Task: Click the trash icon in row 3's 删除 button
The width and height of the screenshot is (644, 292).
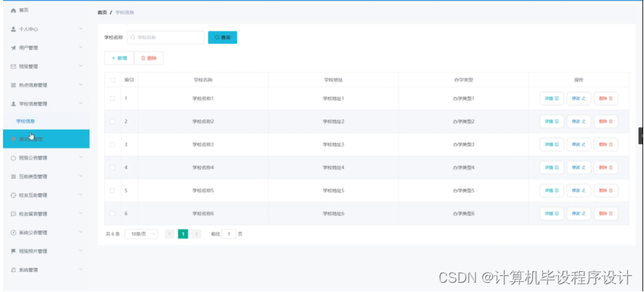Action: [610, 145]
